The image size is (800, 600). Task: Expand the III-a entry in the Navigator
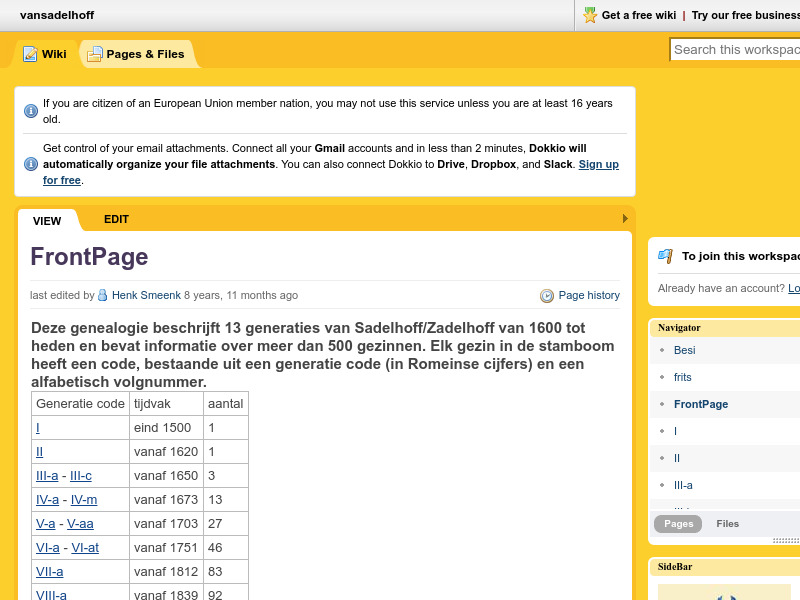pyautogui.click(x=661, y=485)
